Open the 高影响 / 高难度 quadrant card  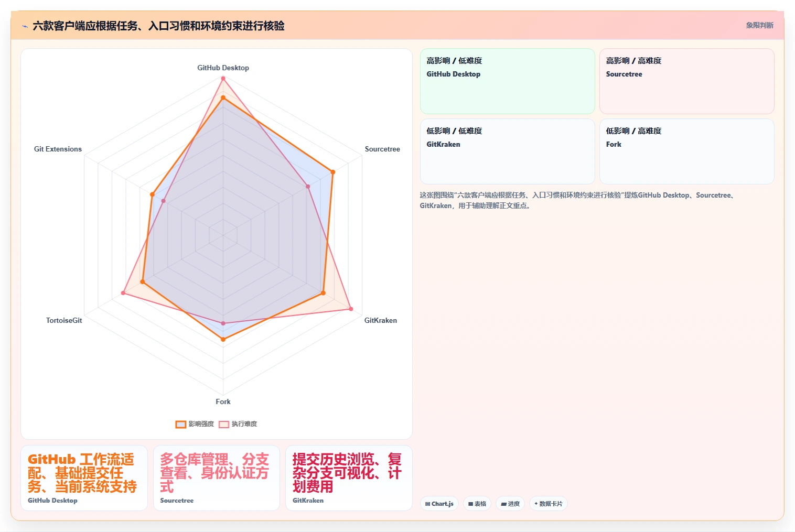(x=686, y=81)
